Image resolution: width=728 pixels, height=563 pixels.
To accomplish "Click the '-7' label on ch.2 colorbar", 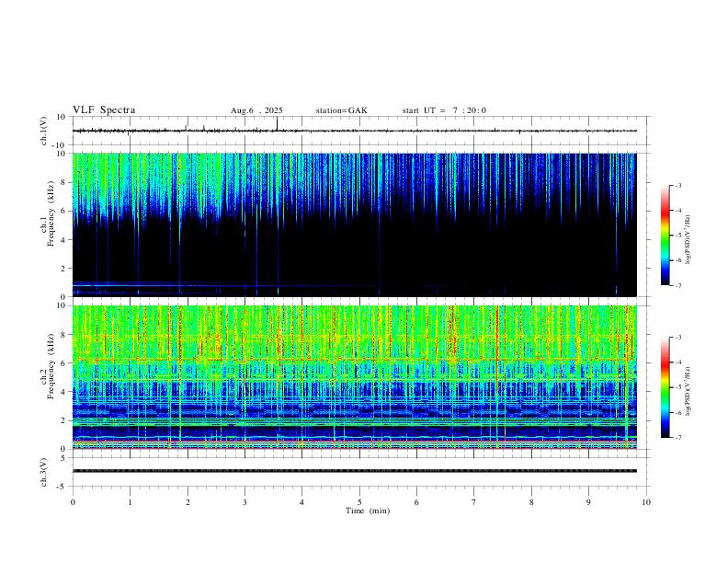I will coord(677,437).
